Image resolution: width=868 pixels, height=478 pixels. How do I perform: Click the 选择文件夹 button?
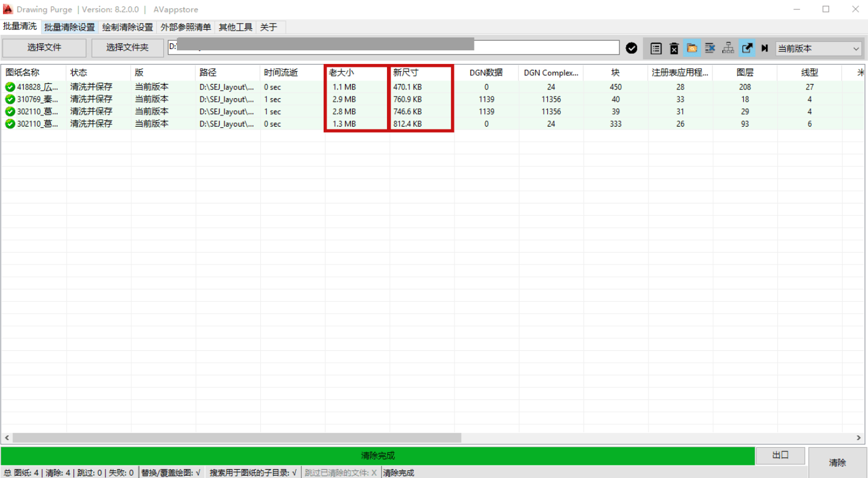(127, 48)
